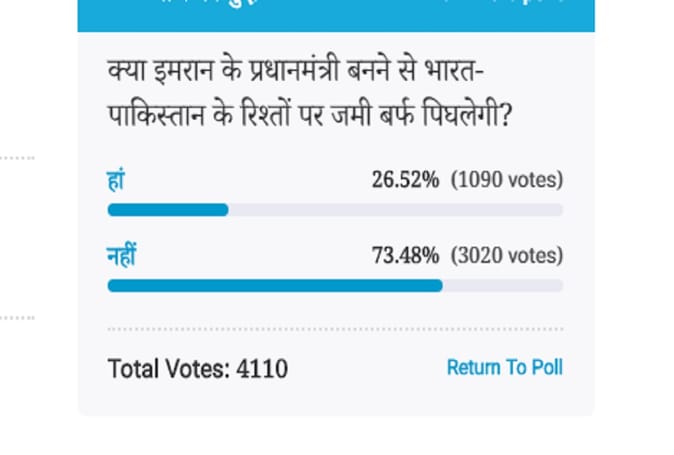Viewport: 674px width, 455px height.
Task: Select the नहीं poll option label
Action: coord(122,255)
